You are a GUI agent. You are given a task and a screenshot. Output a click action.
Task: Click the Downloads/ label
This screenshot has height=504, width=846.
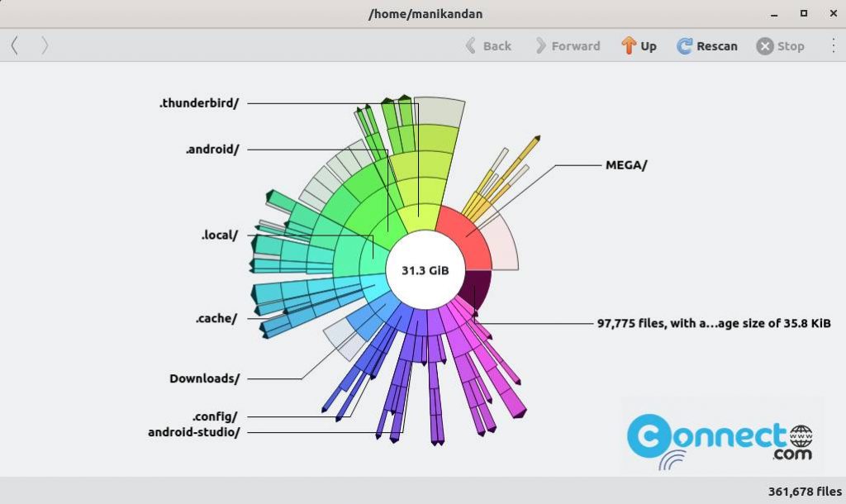tap(202, 378)
